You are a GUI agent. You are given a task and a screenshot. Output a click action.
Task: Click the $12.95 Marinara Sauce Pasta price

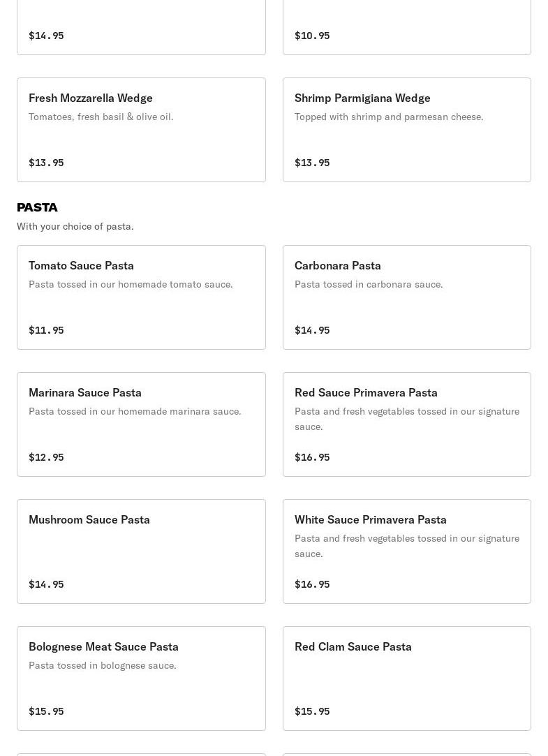[x=46, y=457]
